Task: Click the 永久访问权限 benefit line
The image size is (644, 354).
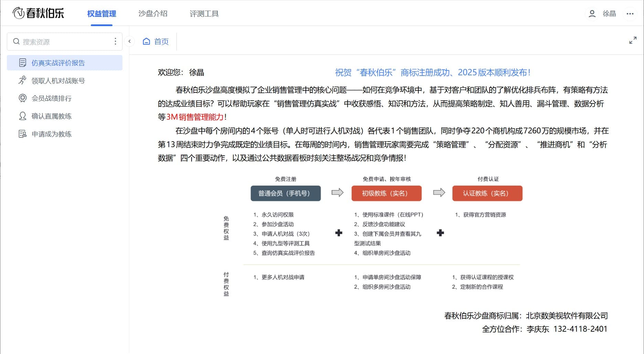Action: click(x=273, y=214)
